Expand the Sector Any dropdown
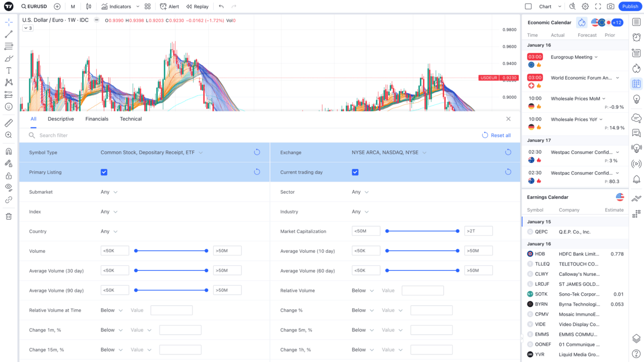The width and height of the screenshot is (644, 362). [x=360, y=192]
